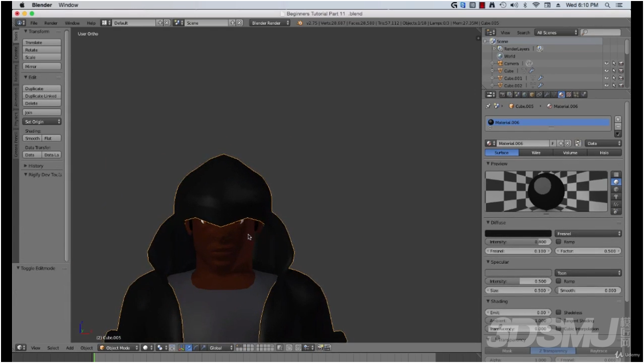Toggle Cubic Interpolation checkbox

[x=558, y=329]
